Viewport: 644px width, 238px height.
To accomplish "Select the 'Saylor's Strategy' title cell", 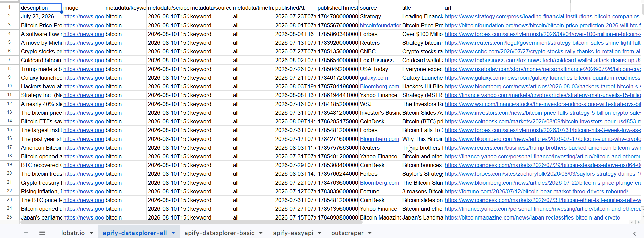I will (x=422, y=174).
